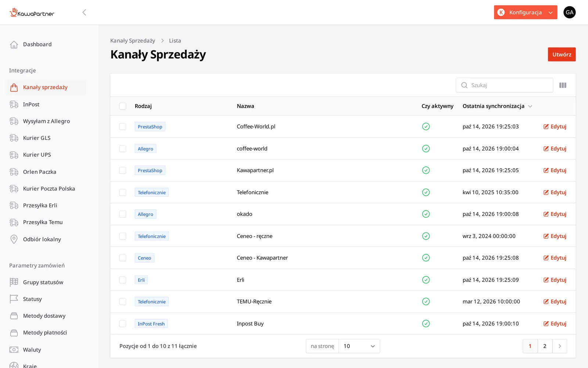Sort by Ostatnia synchronizacja column

pos(497,106)
